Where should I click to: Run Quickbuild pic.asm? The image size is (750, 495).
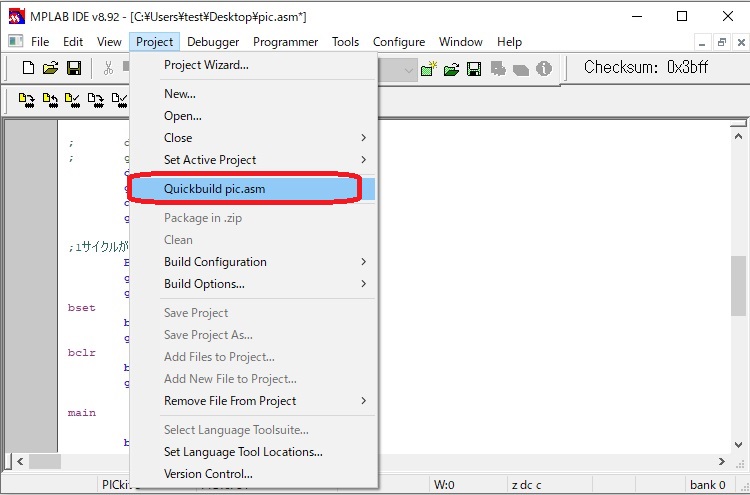[253, 189]
